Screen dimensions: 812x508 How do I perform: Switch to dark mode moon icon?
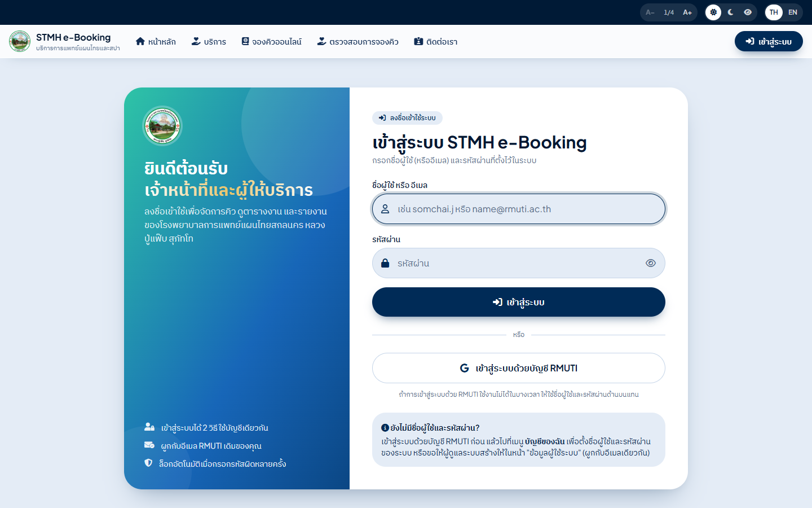point(731,12)
